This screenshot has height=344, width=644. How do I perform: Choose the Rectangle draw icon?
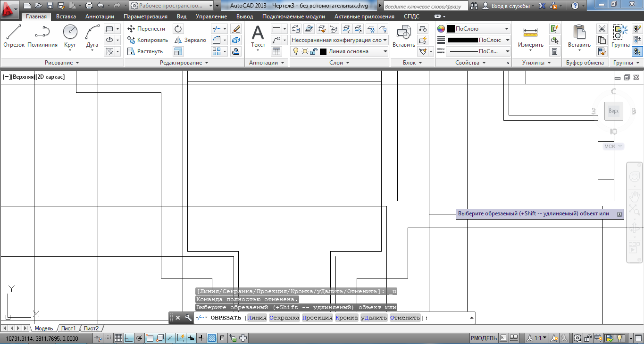coord(109,29)
